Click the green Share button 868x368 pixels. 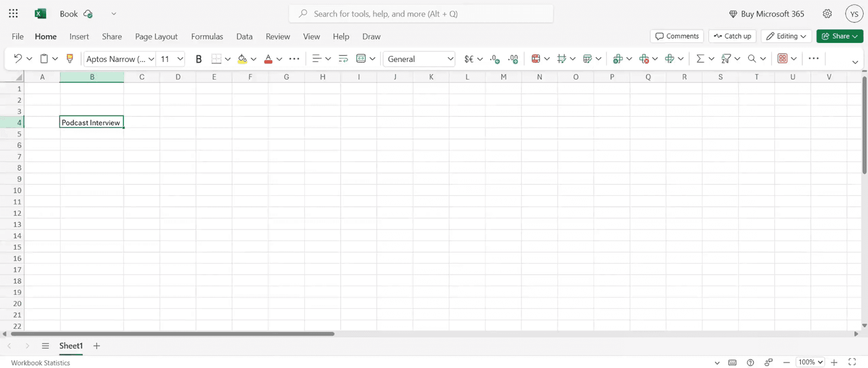coord(840,36)
